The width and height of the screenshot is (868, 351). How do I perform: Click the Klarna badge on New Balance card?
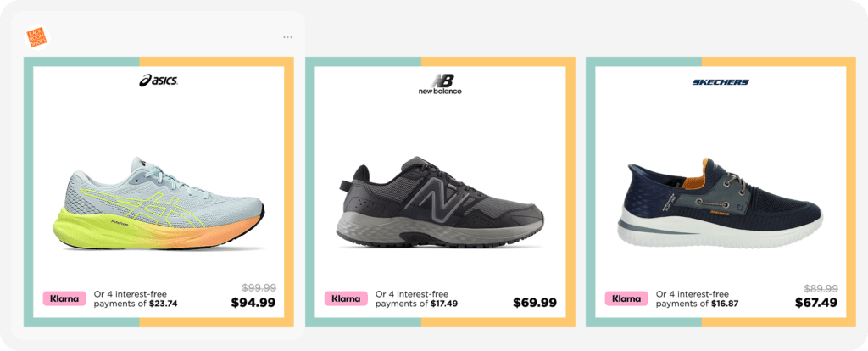coord(346,298)
